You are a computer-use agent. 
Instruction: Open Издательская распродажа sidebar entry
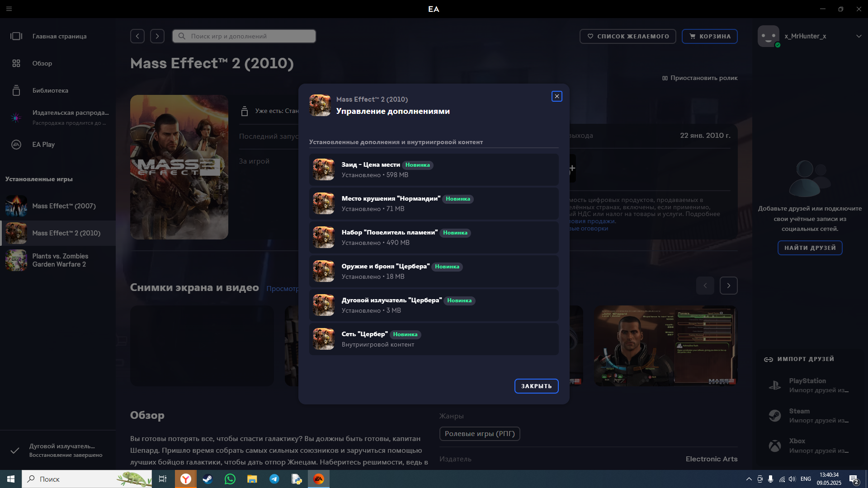click(58, 117)
